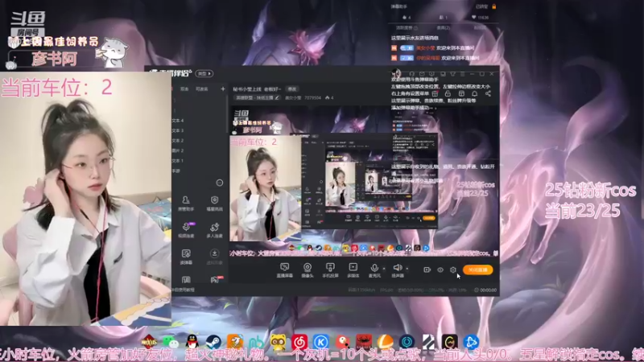
Task: Expand the microphone options arrow
Action: click(384, 269)
